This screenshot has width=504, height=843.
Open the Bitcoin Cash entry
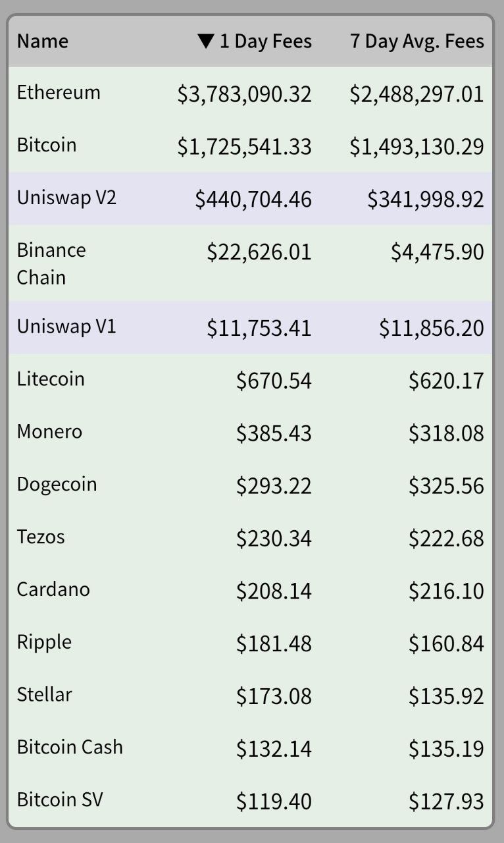click(70, 747)
